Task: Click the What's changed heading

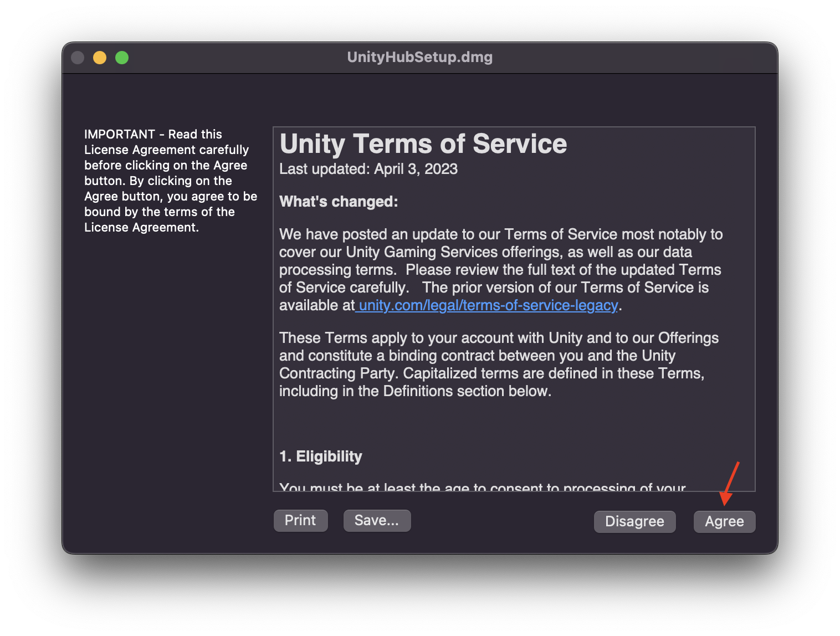Action: [x=338, y=202]
